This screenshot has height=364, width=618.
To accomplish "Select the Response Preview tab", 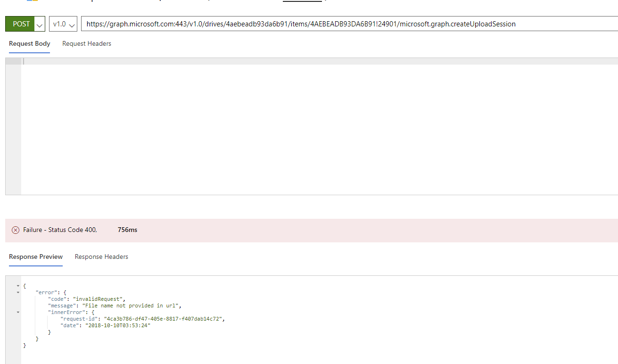I will click(35, 256).
